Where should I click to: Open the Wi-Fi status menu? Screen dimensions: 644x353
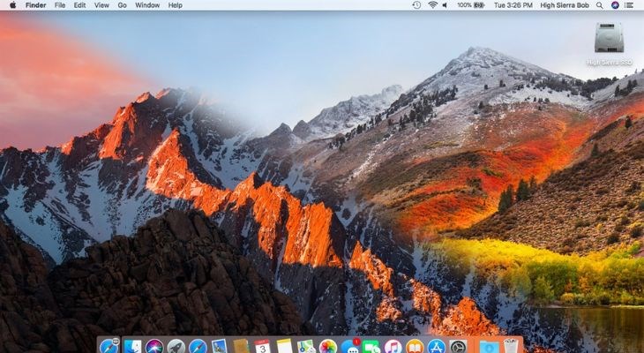click(432, 5)
